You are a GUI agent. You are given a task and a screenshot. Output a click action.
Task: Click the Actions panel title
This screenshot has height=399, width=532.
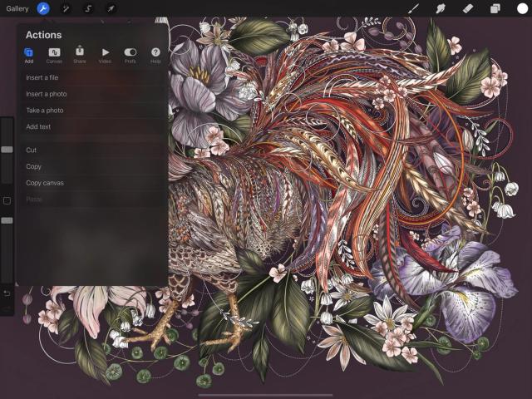[x=44, y=35]
